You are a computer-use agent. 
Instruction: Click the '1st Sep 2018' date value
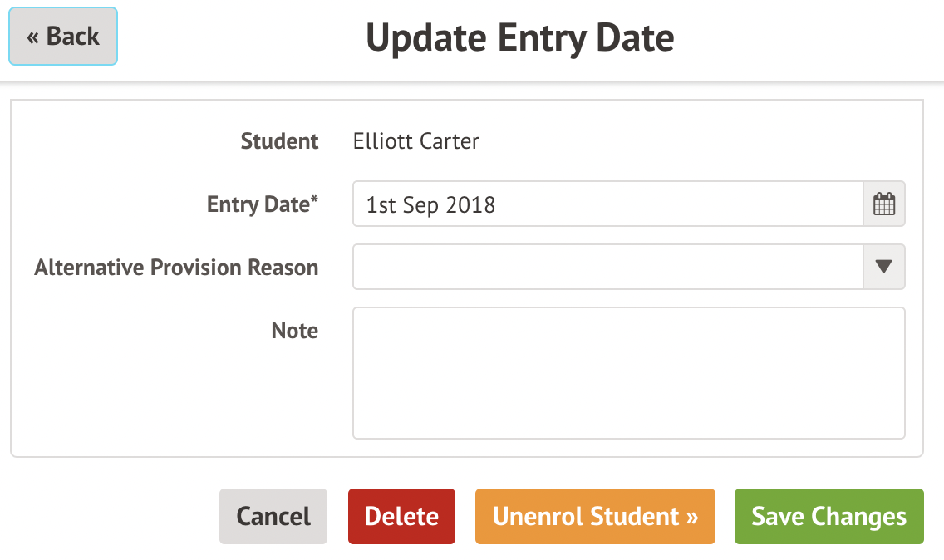click(x=430, y=204)
